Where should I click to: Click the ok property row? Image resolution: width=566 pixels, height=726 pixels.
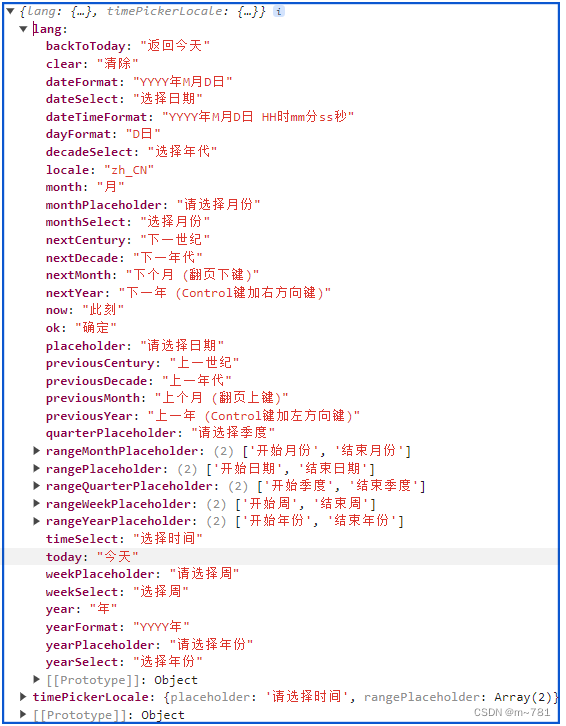pos(81,328)
